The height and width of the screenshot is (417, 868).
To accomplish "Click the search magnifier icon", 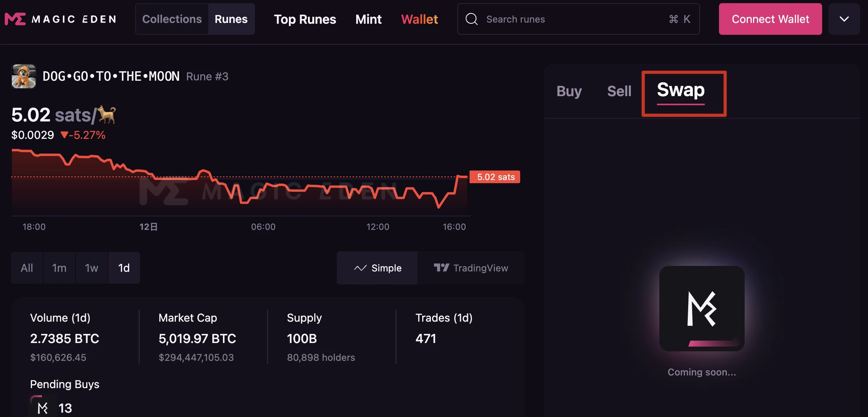I will pos(472,19).
